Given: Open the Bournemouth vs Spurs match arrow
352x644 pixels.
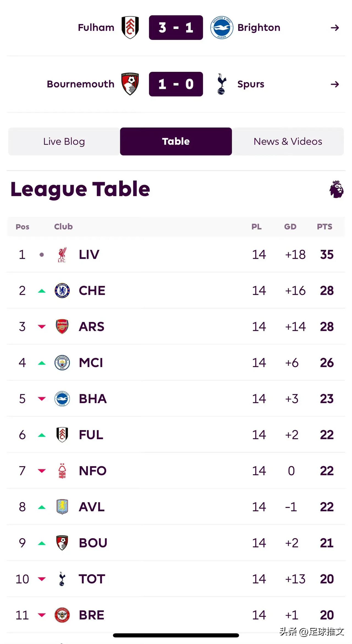Looking at the screenshot, I should point(335,84).
